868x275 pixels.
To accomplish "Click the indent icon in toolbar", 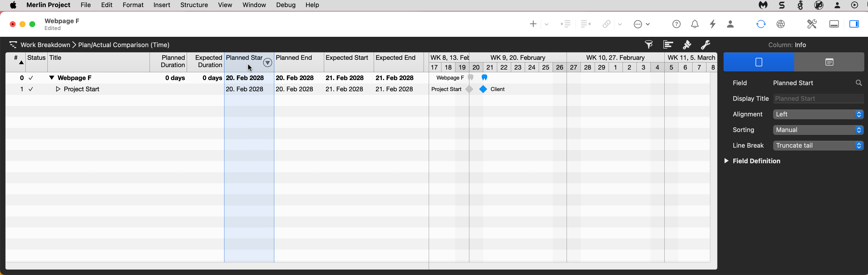I will (565, 24).
